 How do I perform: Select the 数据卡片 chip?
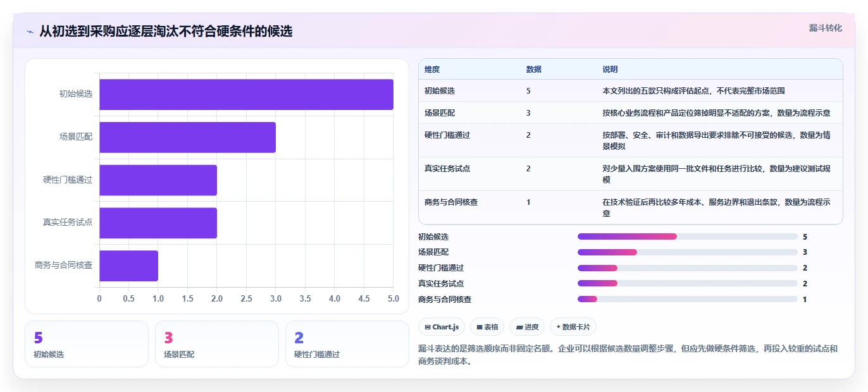point(573,327)
